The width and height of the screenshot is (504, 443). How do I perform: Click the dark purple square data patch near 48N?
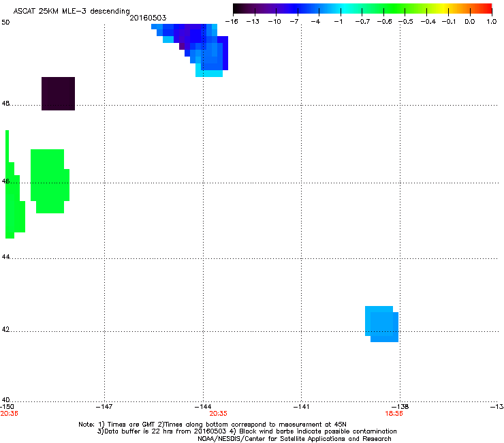58,93
